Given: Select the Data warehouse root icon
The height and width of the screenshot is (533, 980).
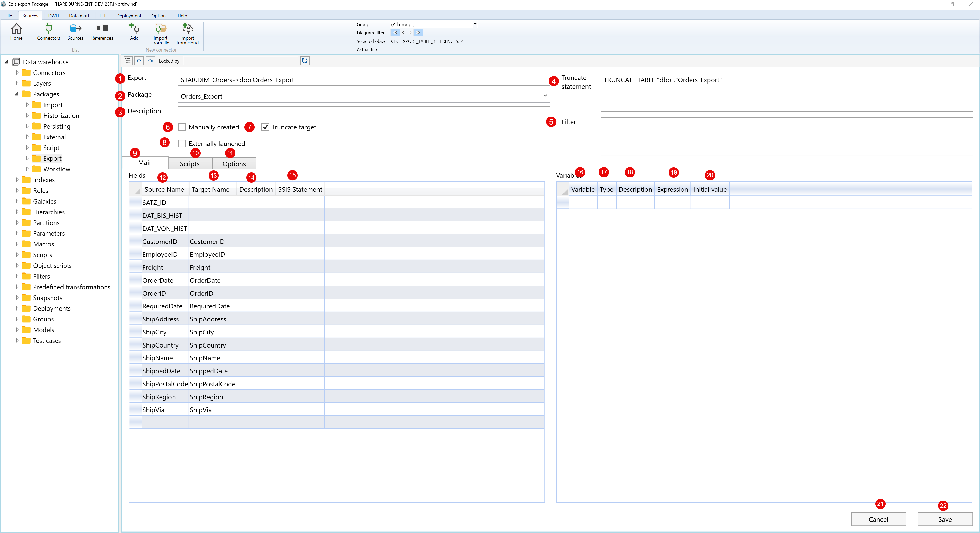Looking at the screenshot, I should click(16, 62).
